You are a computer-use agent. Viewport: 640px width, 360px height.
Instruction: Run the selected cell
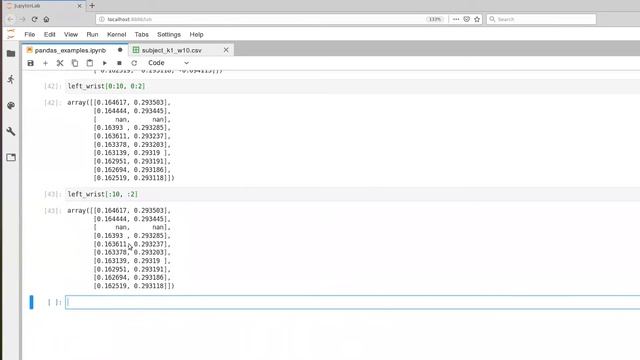click(104, 63)
